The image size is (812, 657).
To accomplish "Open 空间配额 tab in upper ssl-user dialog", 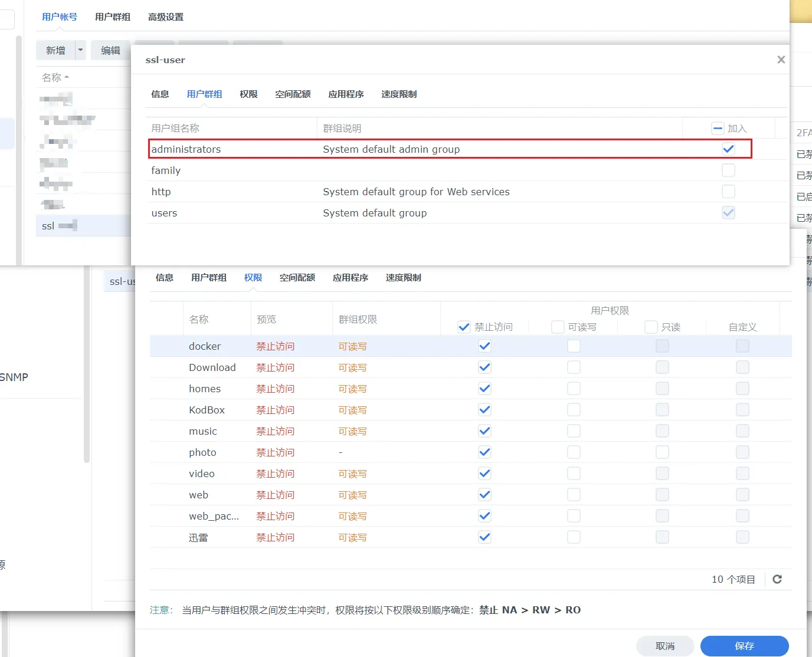I will (293, 94).
